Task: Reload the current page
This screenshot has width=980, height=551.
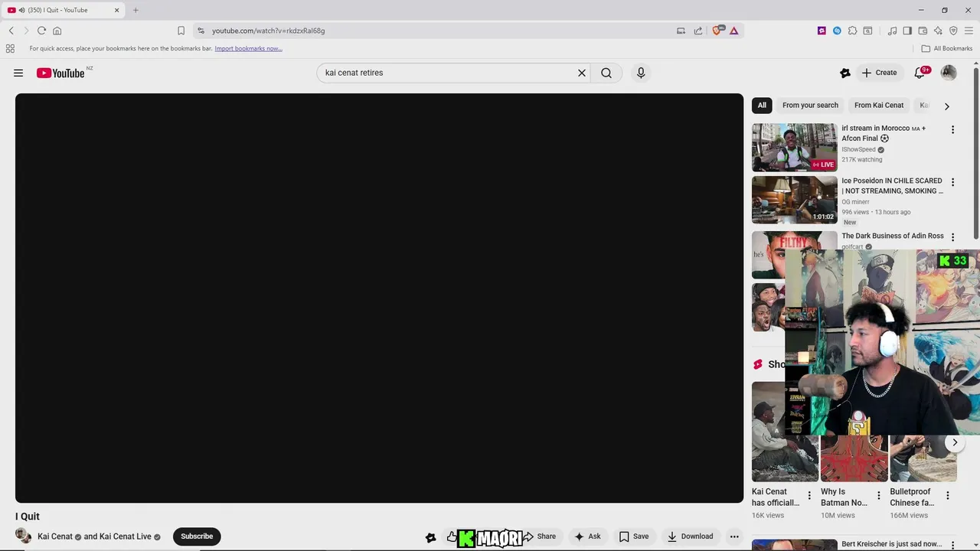Action: click(41, 31)
